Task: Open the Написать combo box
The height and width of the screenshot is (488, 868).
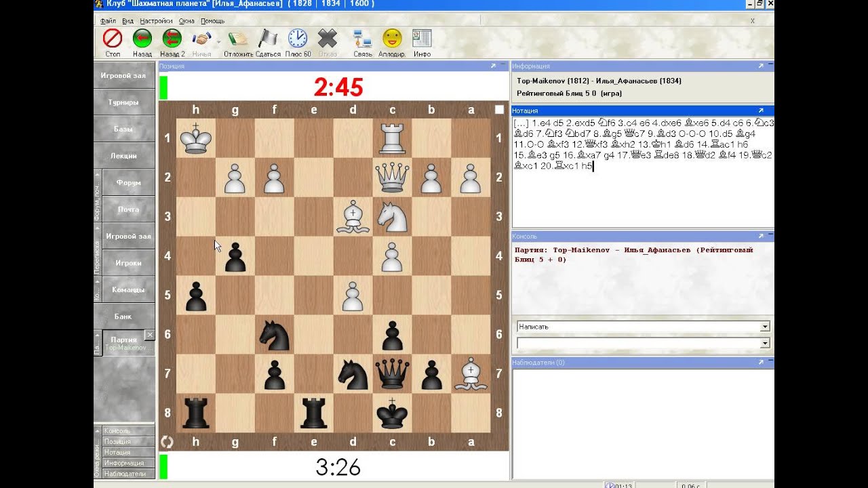Action: tap(643, 327)
